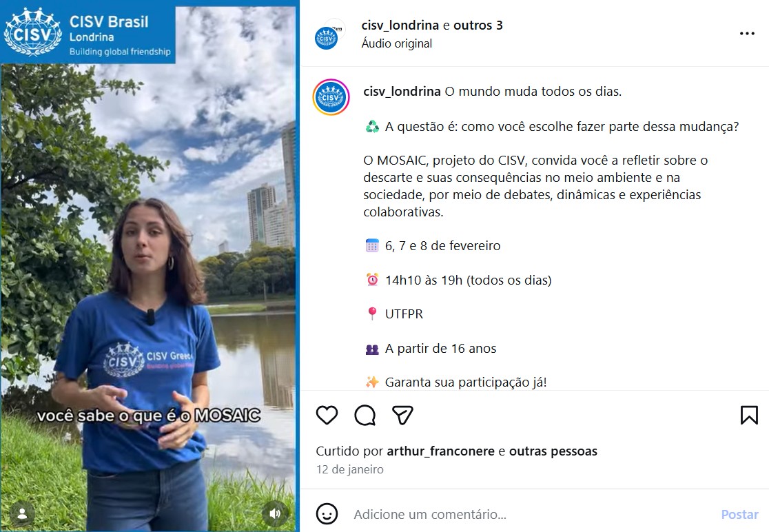Open the 'outros 3' collaborators list
Screen dimensions: 769x532
click(478, 25)
